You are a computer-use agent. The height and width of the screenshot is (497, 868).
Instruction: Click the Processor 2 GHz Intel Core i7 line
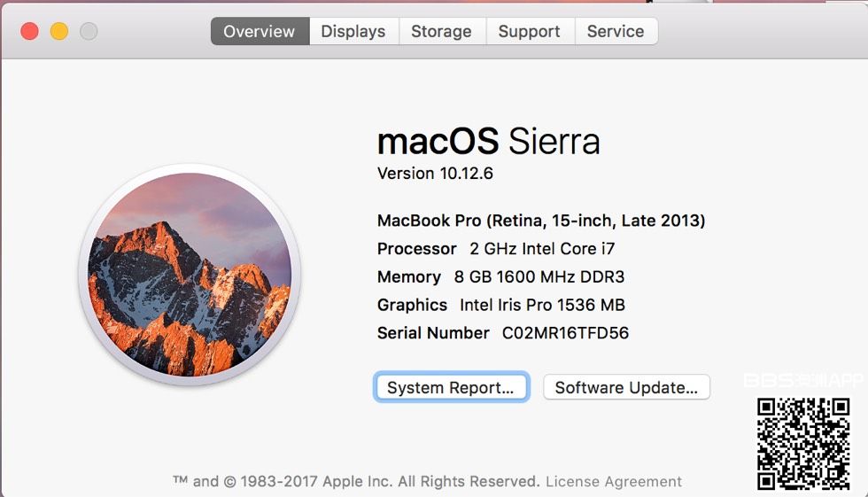coord(496,248)
